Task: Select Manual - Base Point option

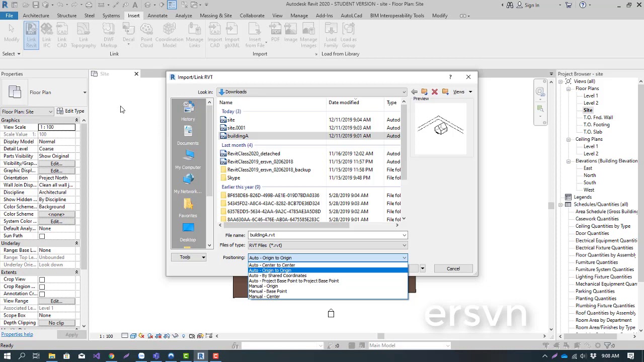Action: [x=328, y=291]
